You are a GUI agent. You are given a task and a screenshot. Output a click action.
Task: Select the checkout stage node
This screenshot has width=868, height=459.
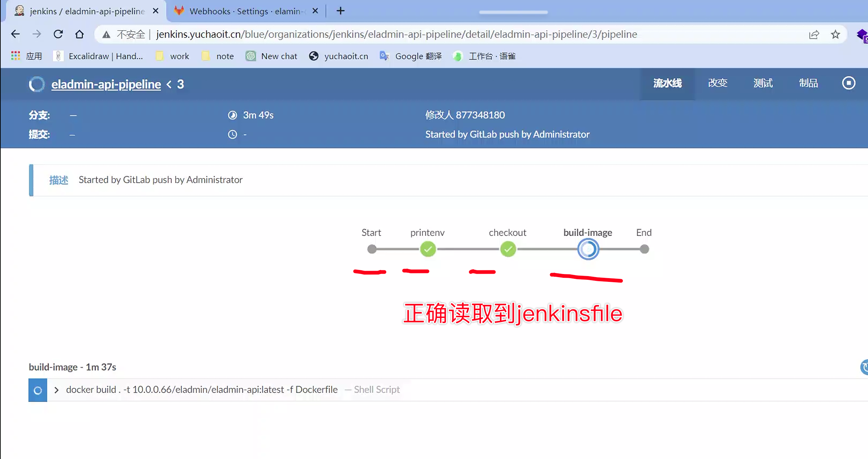[508, 249]
